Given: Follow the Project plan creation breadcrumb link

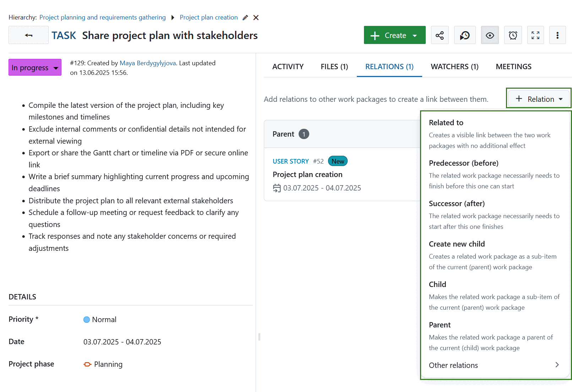Looking at the screenshot, I should 209,17.
